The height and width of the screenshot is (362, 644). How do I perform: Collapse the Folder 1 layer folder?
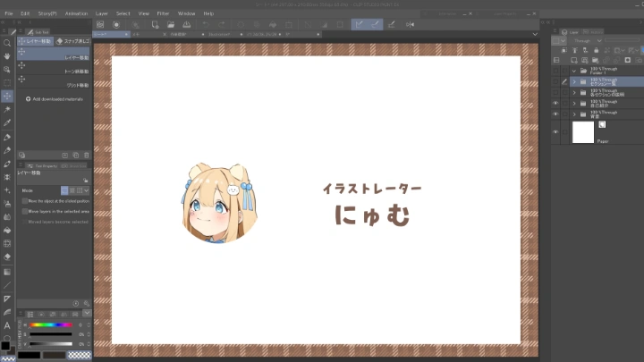coord(574,71)
